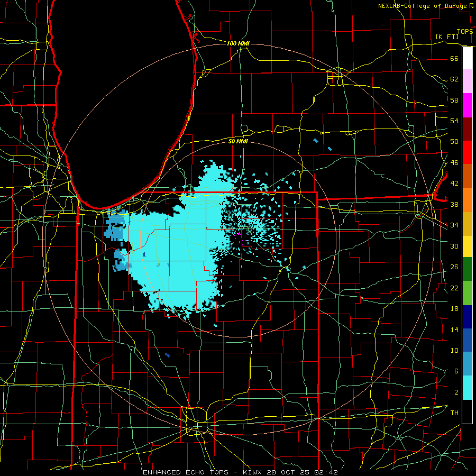
Task: Click the legend value 50
Action: (454, 142)
